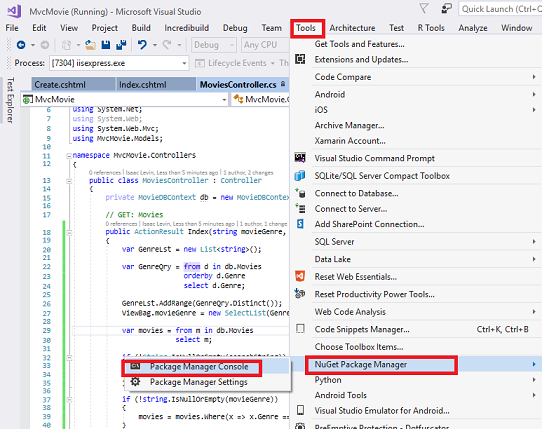
Task: Open SQLite/SQL Server Compact Toolbox
Action: (x=382, y=176)
